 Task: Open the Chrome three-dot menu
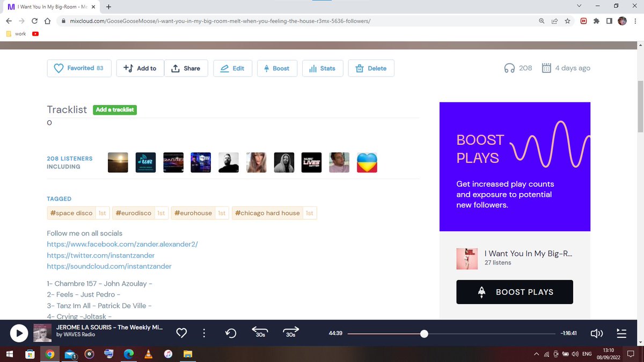pyautogui.click(x=635, y=21)
